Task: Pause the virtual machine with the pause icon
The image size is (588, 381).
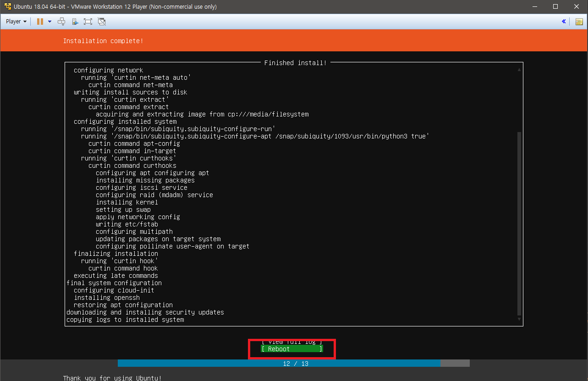Action: tap(40, 22)
